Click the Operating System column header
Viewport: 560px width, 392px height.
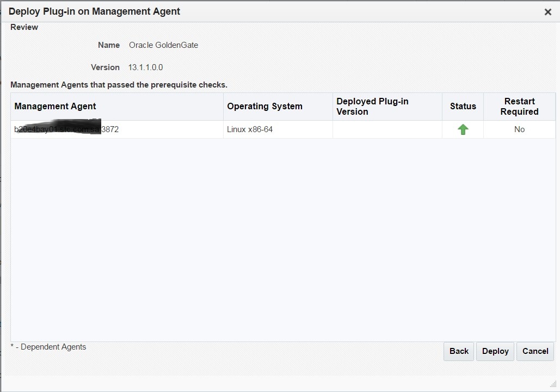[264, 107]
